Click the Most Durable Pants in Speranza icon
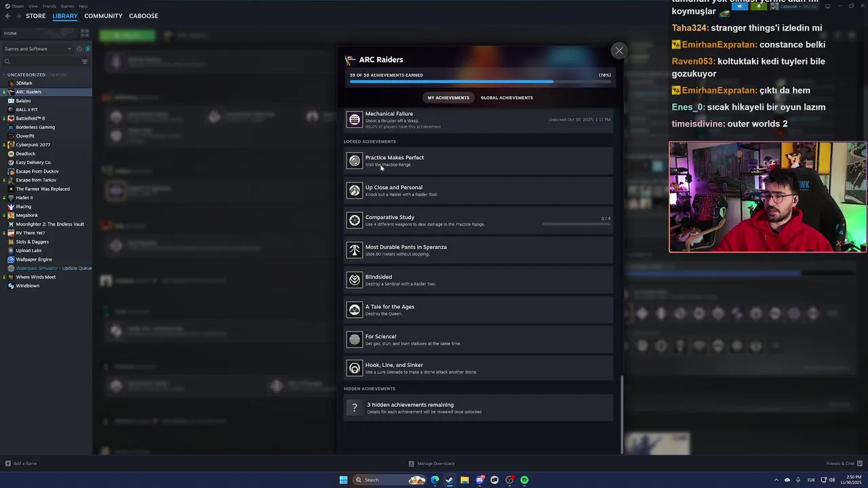Image resolution: width=868 pixels, height=488 pixels. point(355,250)
